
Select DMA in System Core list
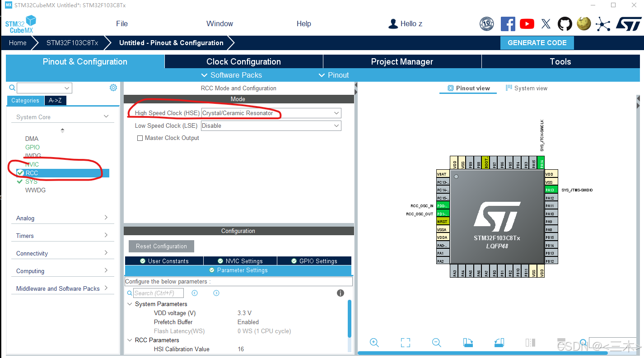pyautogui.click(x=32, y=139)
